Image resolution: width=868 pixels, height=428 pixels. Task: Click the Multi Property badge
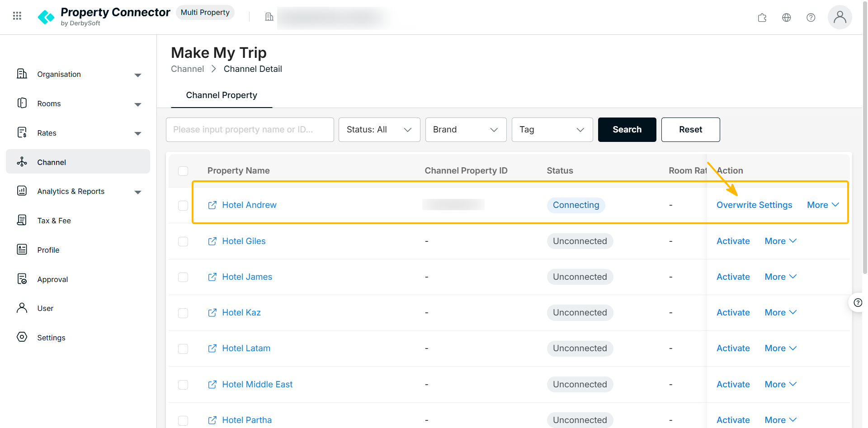point(205,13)
